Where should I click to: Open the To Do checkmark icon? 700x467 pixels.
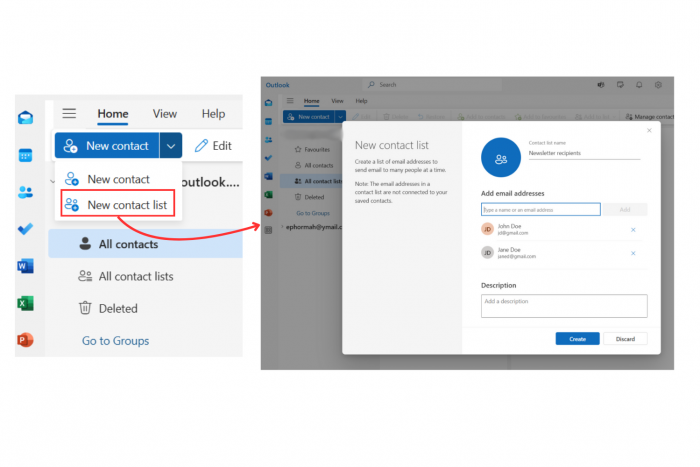tap(25, 229)
